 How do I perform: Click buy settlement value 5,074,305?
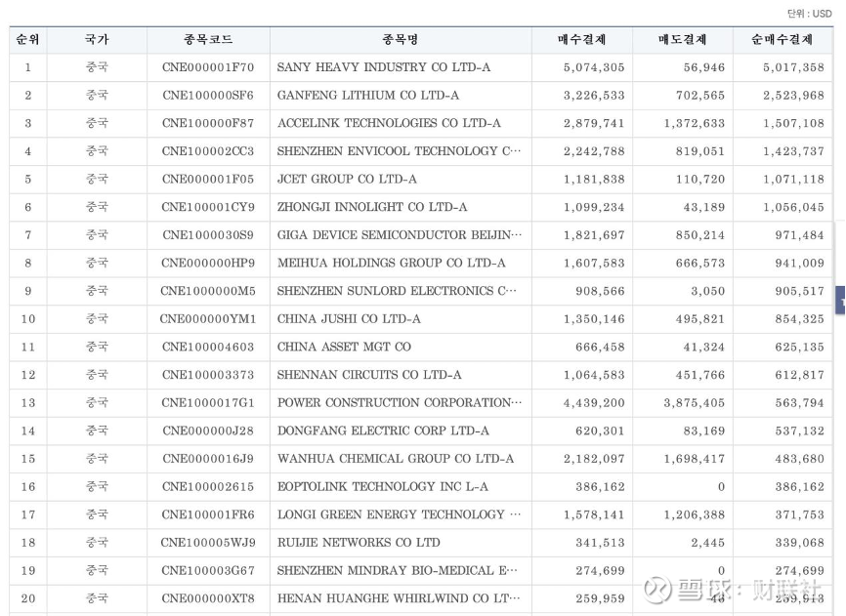click(594, 67)
